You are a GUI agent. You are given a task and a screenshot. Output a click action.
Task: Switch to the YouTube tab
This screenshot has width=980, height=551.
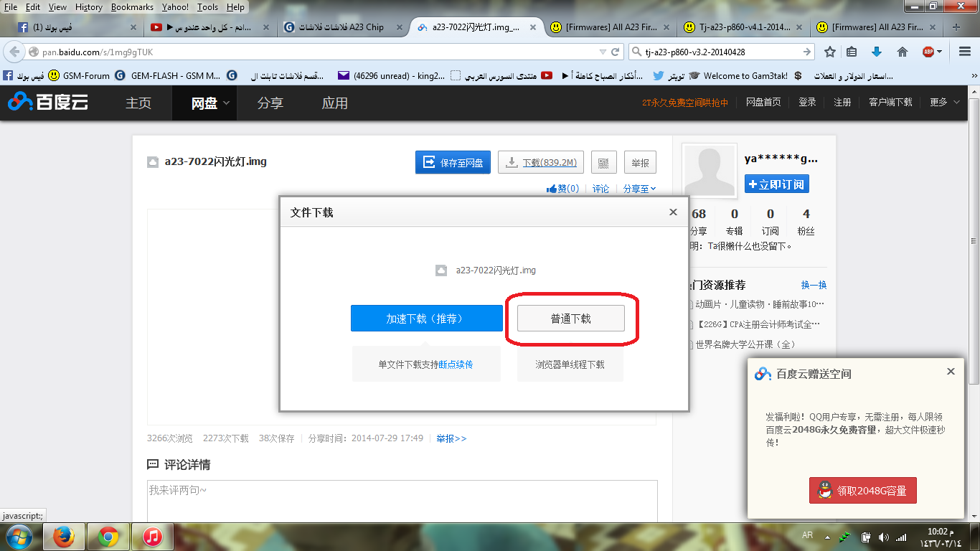[209, 27]
